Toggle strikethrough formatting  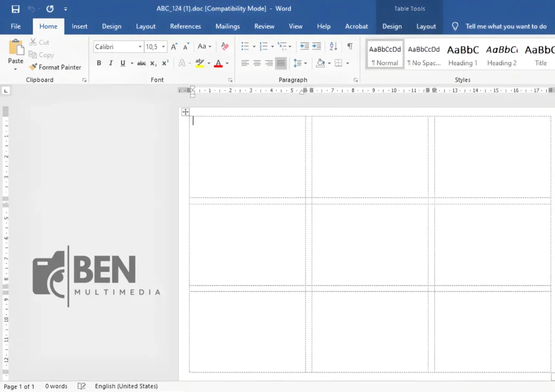tap(141, 63)
